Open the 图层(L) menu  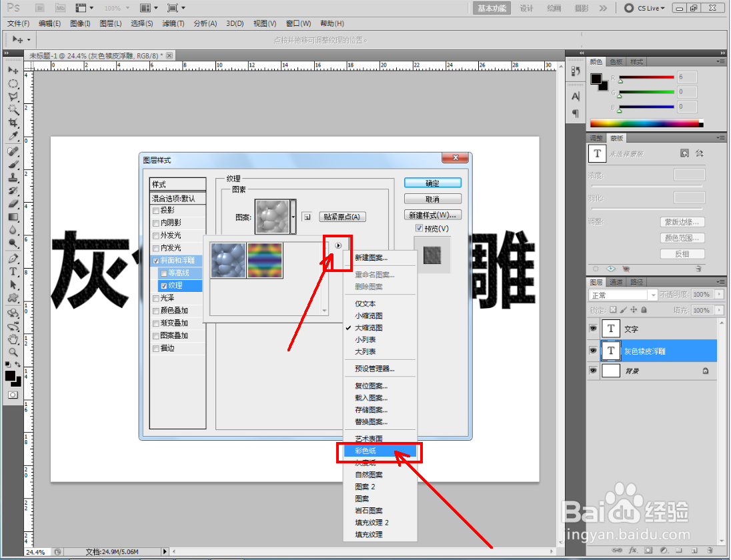(x=111, y=23)
